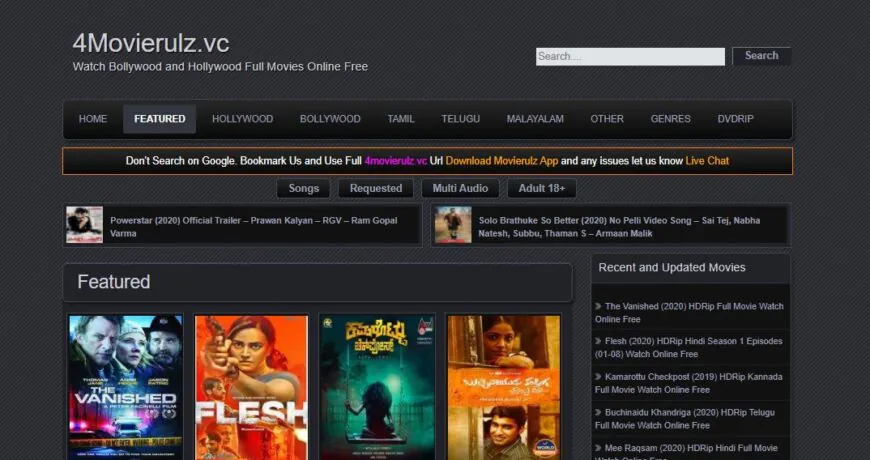Viewport: 870px width, 460px height.
Task: Open Solo Brathuke So Better thumbnail
Action: (x=453, y=225)
